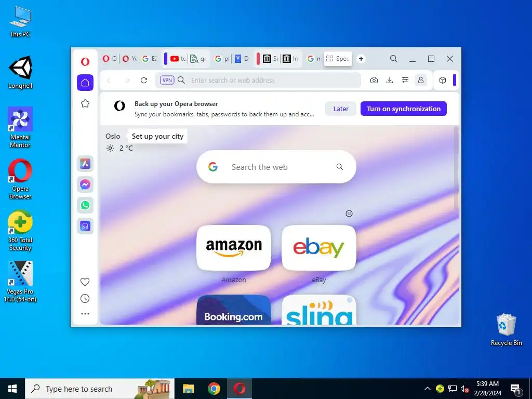
Task: Open the music Player headphones icon
Action: click(x=85, y=226)
